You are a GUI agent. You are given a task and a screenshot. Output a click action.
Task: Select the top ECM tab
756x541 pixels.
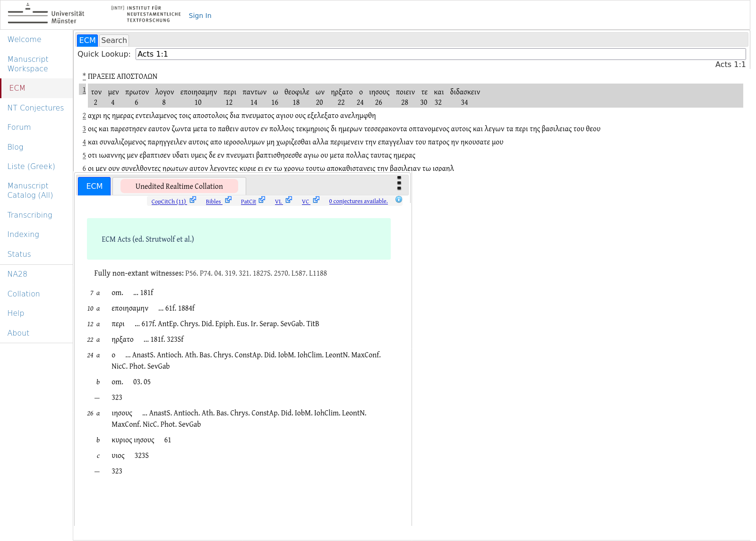pos(87,41)
